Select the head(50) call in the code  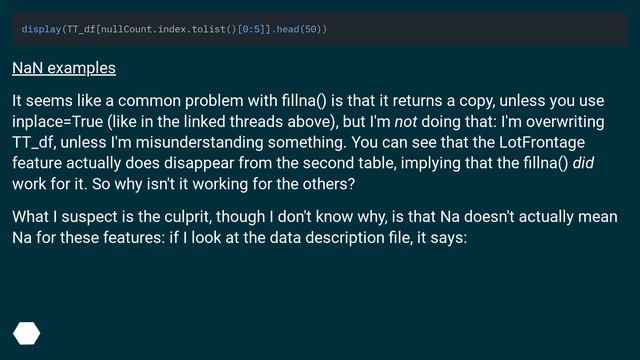coord(300,29)
